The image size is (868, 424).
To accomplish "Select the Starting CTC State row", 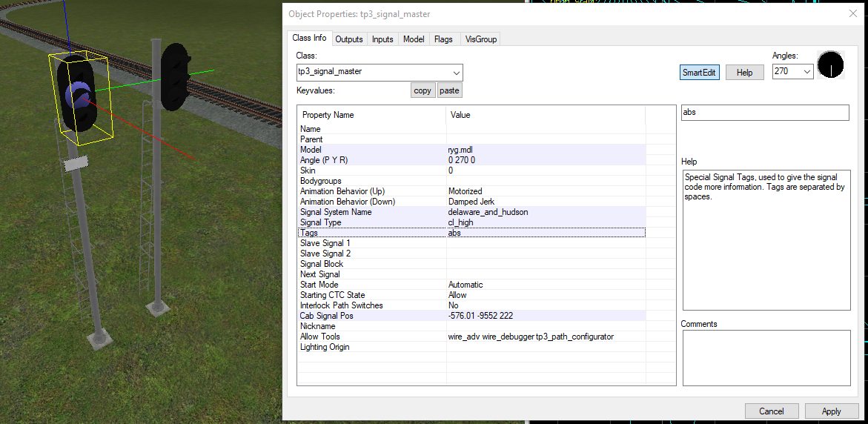I will tap(471, 295).
